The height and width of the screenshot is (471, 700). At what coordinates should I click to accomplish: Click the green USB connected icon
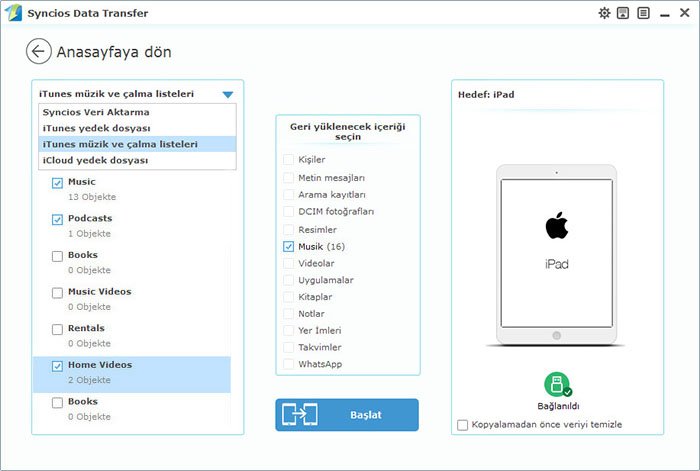(557, 384)
